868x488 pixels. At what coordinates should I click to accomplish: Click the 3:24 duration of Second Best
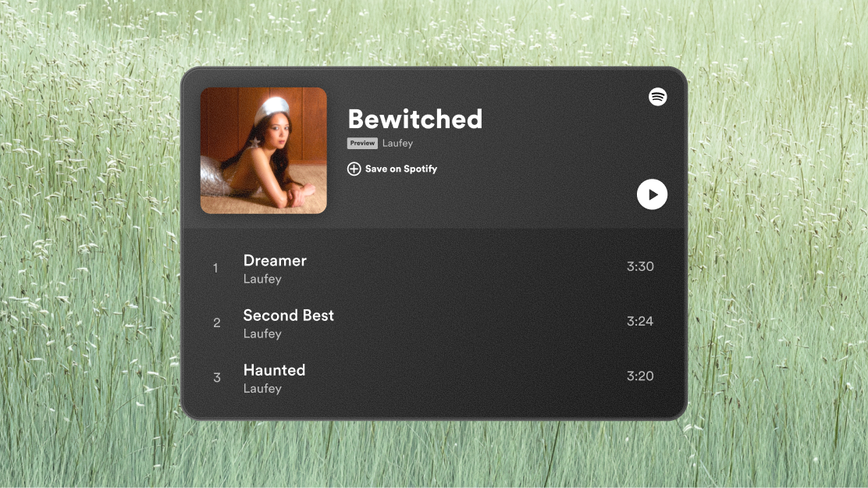[x=640, y=321]
